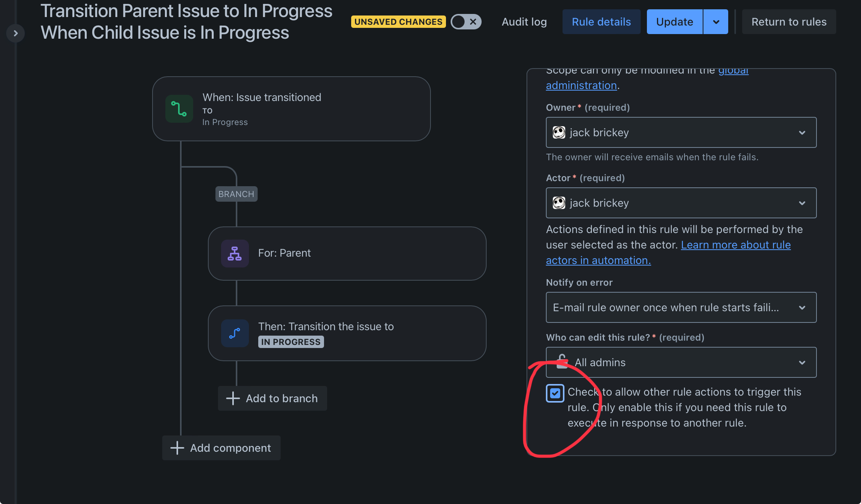Select the For: Parent branch icon

[x=235, y=254]
